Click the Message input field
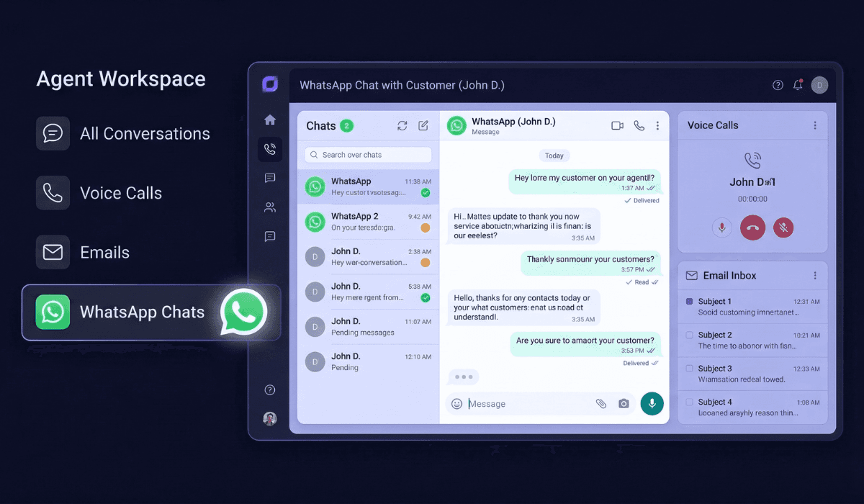 click(x=528, y=404)
